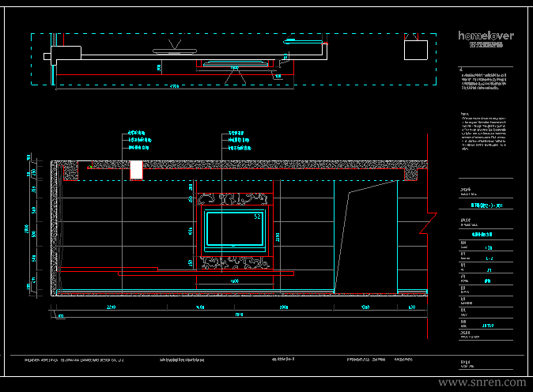Click the cyan drawing title in the title block
The image size is (533, 392).
pos(482,235)
